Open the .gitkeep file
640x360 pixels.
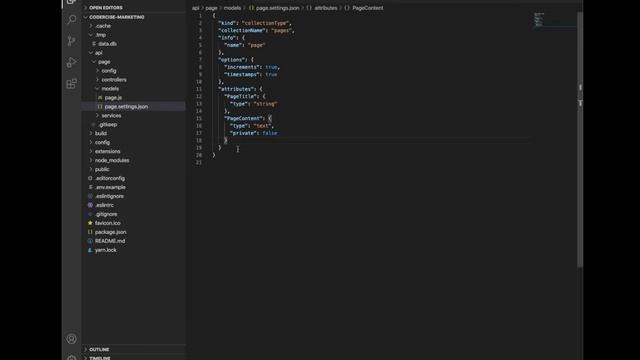coord(108,124)
